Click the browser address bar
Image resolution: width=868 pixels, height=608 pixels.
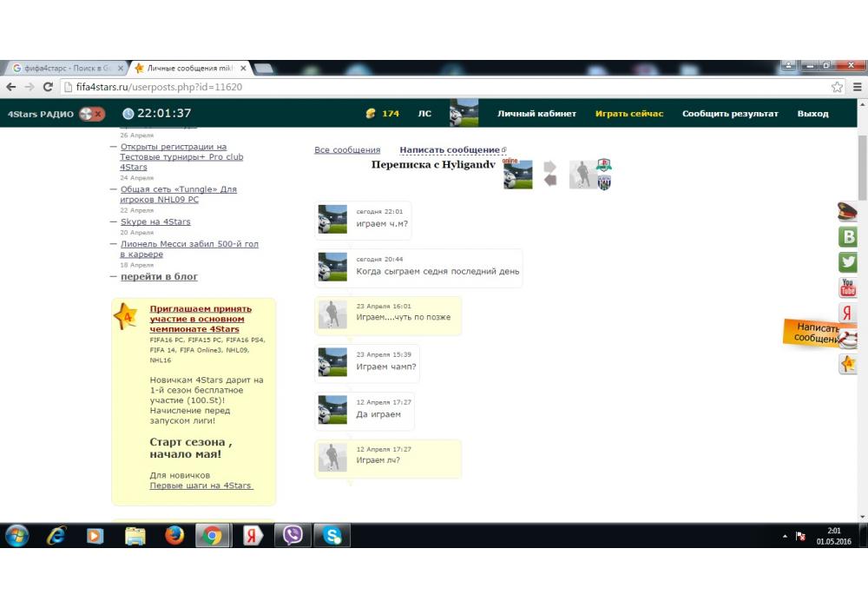click(x=434, y=87)
